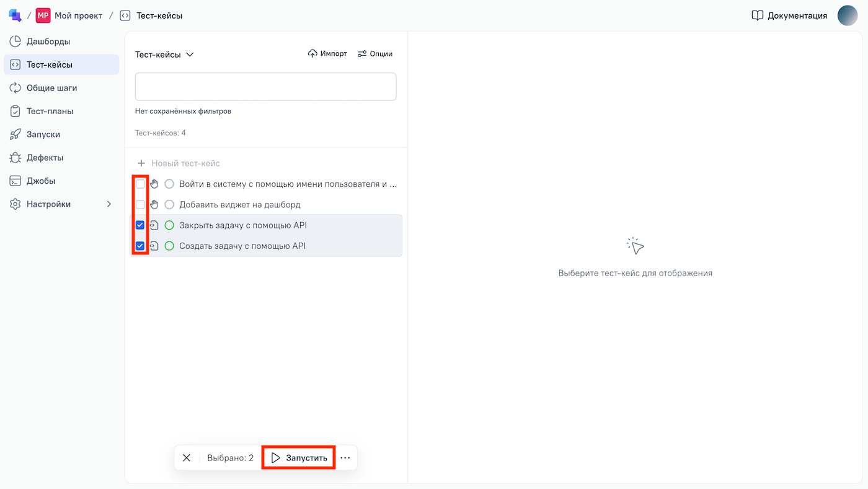This screenshot has height=489, width=868.
Task: Uncheck Создать задачу с помощью API checkbox
Action: point(140,246)
